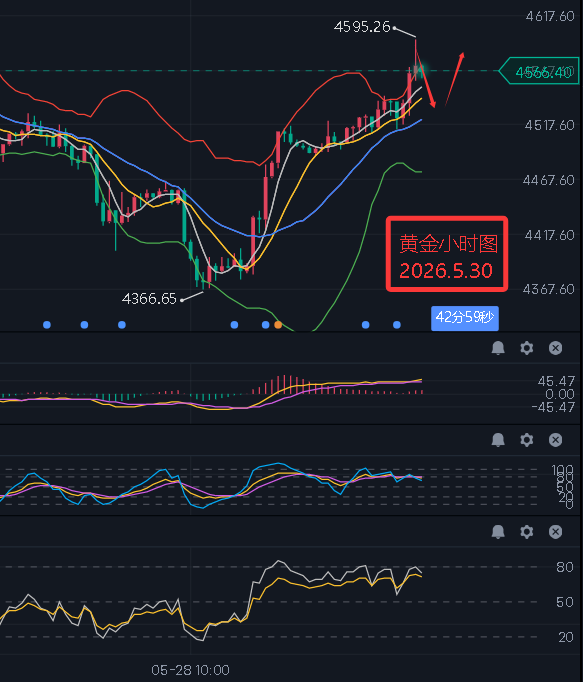Open alert bell for the KDJ panel
The image size is (583, 682).
498,440
